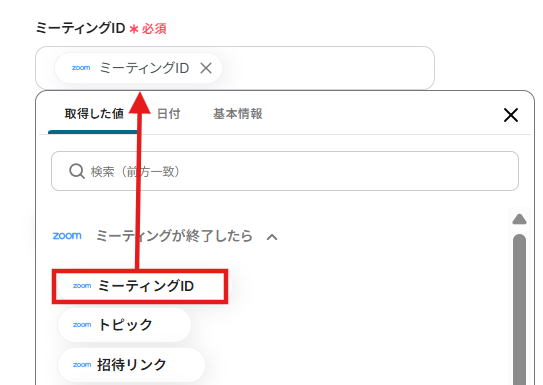The image size is (543, 385).
Task: Click the zoom icon in the トピック chip
Action: (x=82, y=325)
